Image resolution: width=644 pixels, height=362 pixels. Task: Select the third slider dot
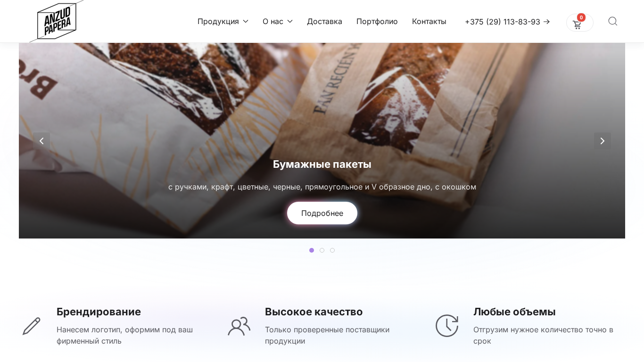[332, 250]
